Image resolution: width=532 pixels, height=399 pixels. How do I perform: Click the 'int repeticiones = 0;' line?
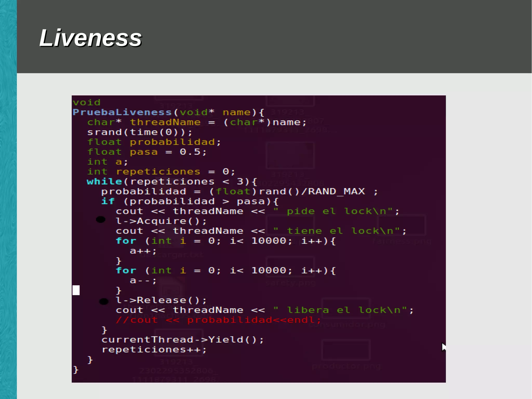click(x=161, y=172)
